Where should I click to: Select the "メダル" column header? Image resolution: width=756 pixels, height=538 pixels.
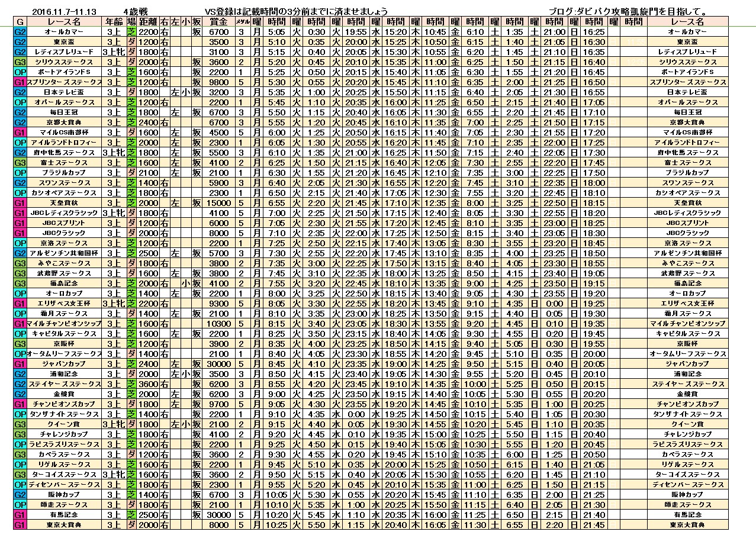[242, 21]
